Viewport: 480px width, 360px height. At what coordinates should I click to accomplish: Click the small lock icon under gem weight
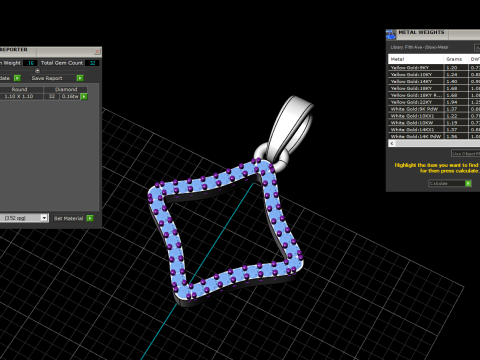[x=37, y=70]
